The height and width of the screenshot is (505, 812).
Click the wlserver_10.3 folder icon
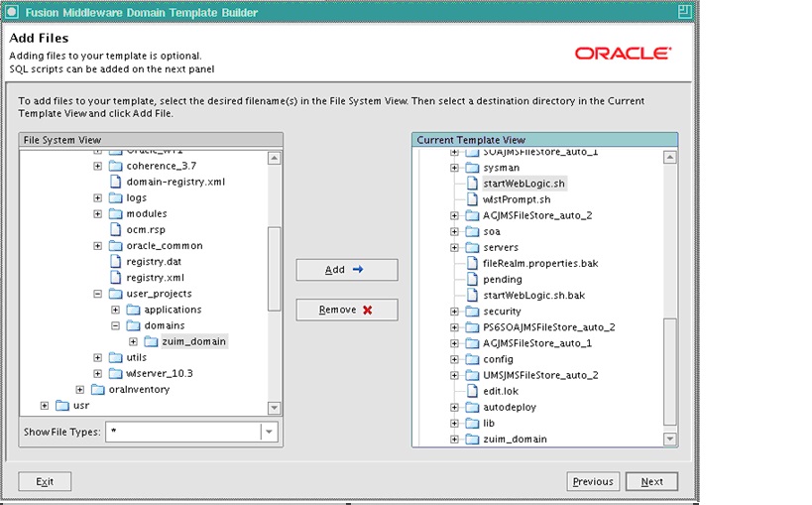click(x=115, y=373)
